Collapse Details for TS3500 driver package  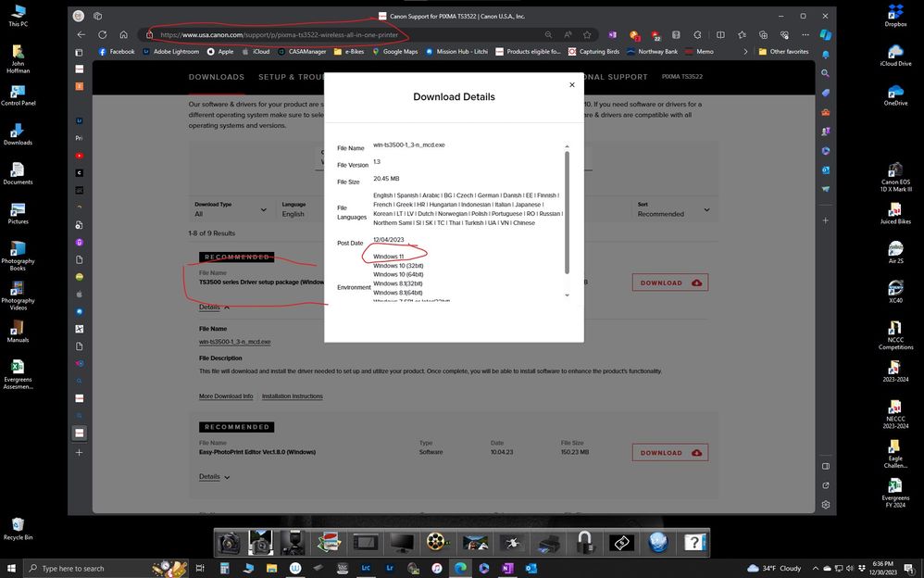coord(214,307)
